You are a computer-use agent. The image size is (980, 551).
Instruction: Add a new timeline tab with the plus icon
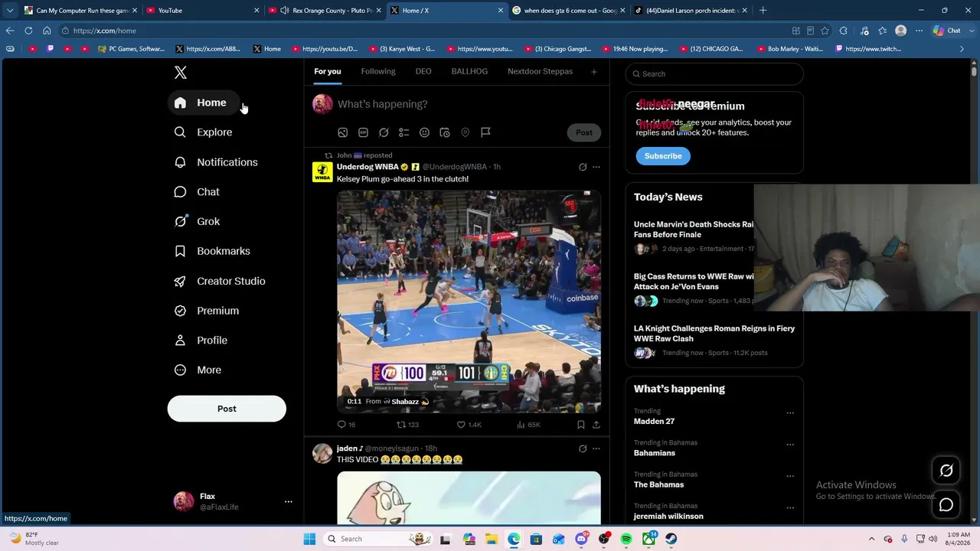pyautogui.click(x=593, y=72)
